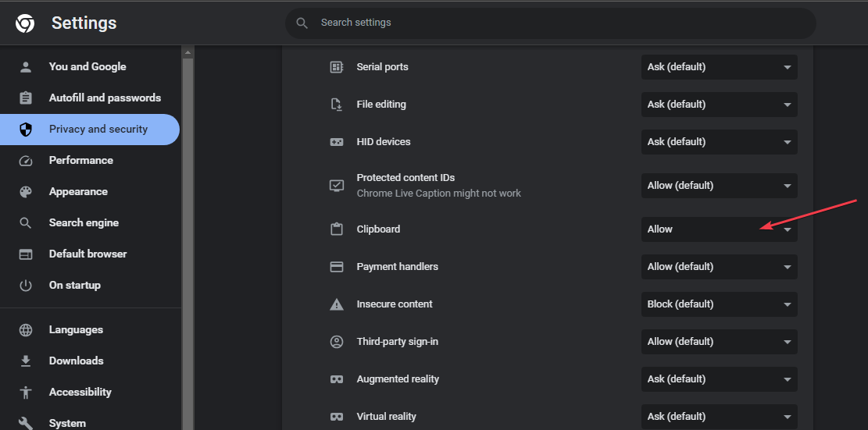The height and width of the screenshot is (430, 868).
Task: Click the Clipboard icon in the list
Action: tap(337, 229)
